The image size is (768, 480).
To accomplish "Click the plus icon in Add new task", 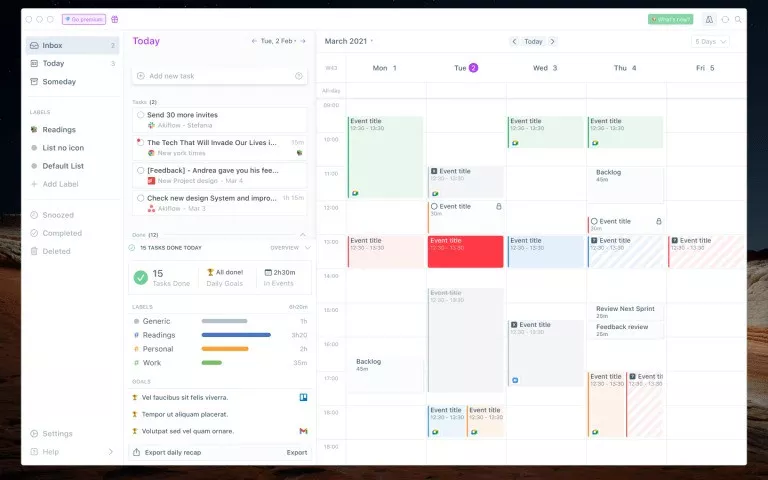I will [x=141, y=76].
